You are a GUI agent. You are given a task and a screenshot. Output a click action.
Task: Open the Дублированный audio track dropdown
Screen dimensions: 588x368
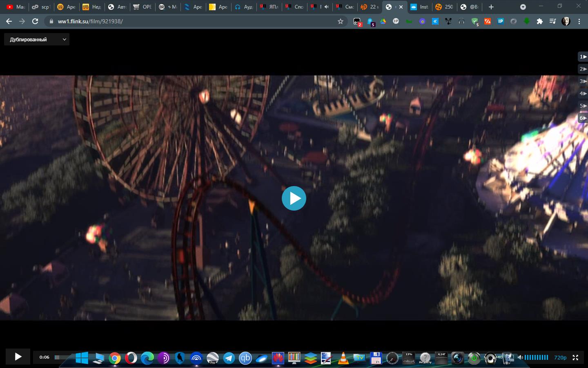click(x=37, y=39)
